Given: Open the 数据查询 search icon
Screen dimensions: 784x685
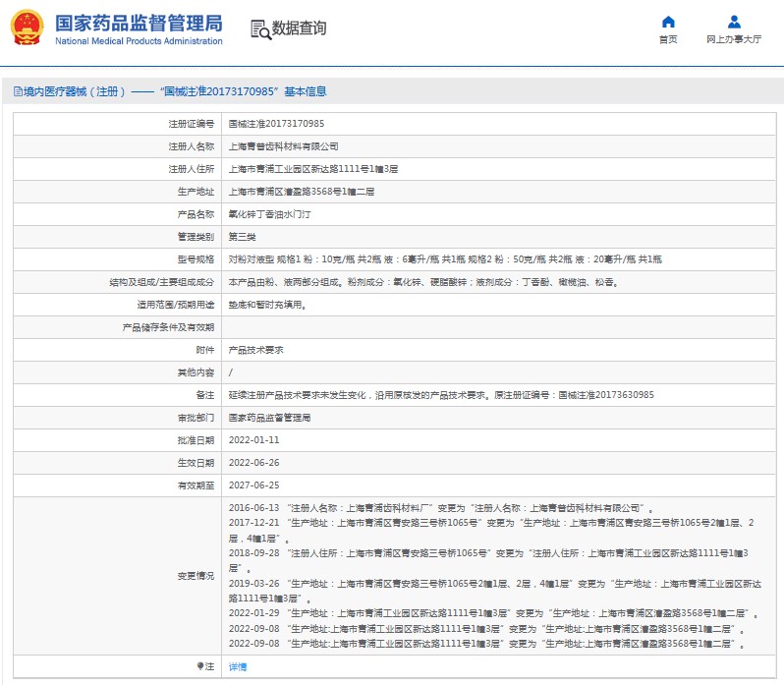Looking at the screenshot, I should pyautogui.click(x=260, y=29).
